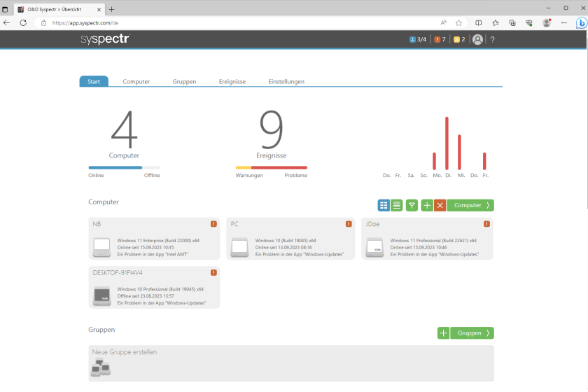Click the syspectr logo

(x=106, y=39)
